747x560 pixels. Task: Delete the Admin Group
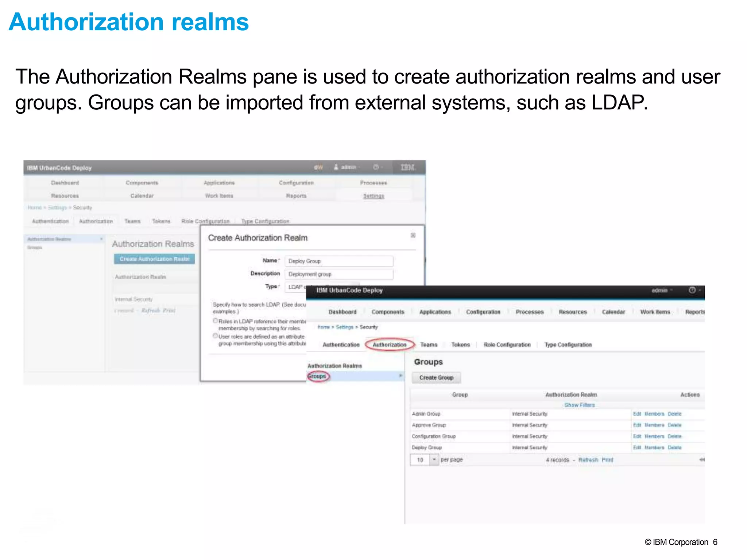[x=674, y=414]
